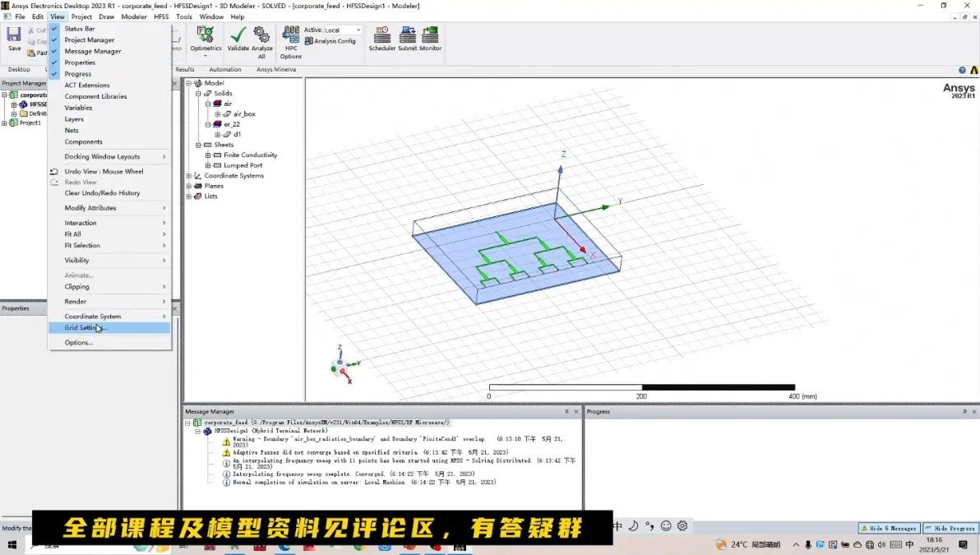Toggle Project Manager visibility

[109, 40]
